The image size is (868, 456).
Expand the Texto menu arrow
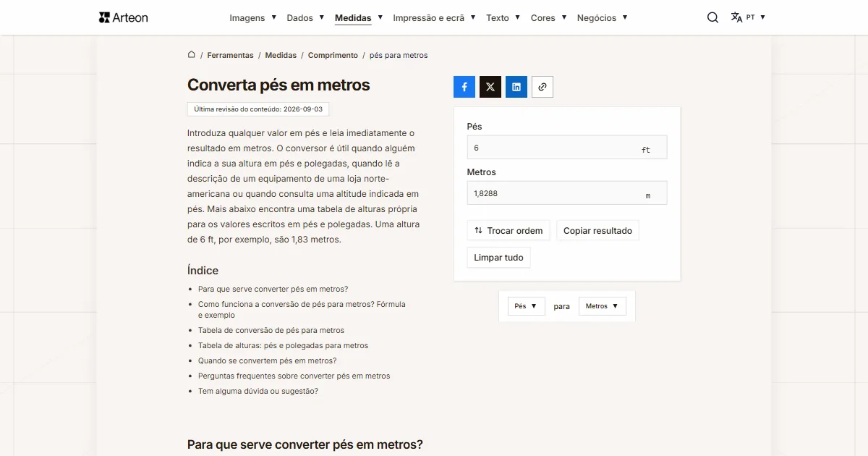click(x=518, y=17)
